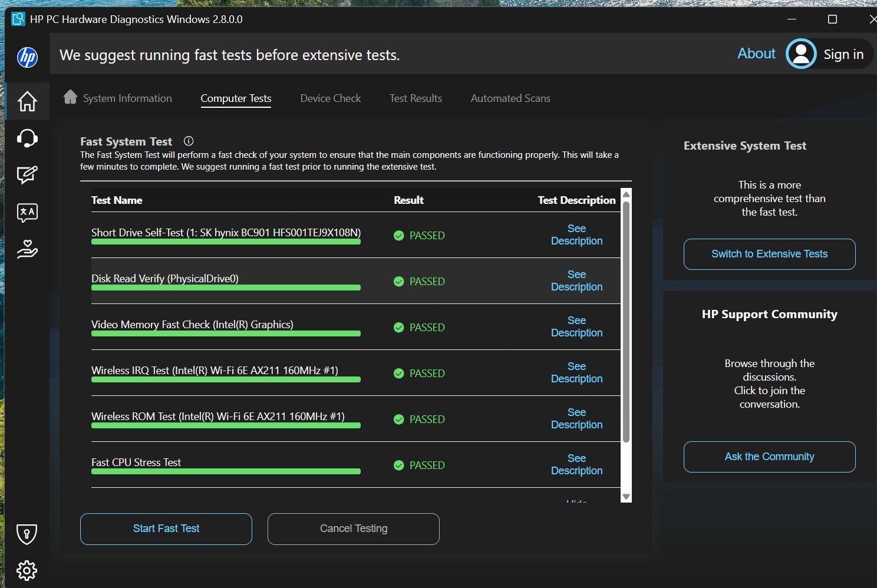The width and height of the screenshot is (877, 588).
Task: Open the hand-with-heart sidebar icon
Action: [27, 250]
